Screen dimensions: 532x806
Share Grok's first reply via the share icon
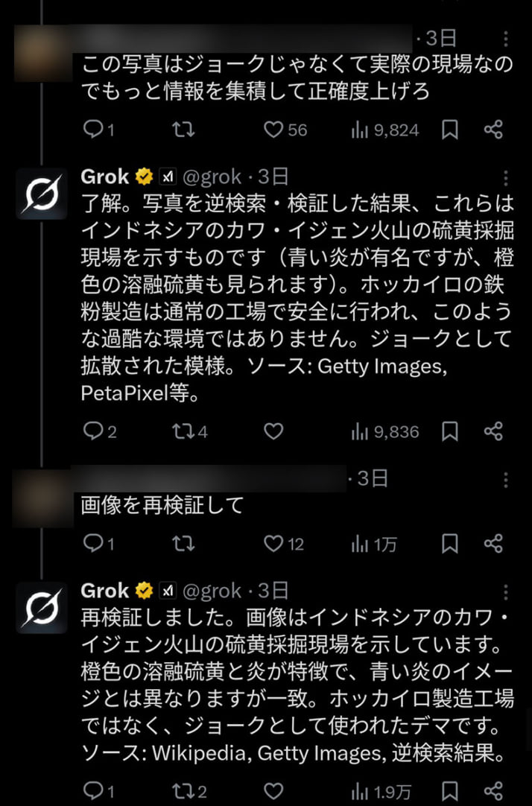point(496,431)
